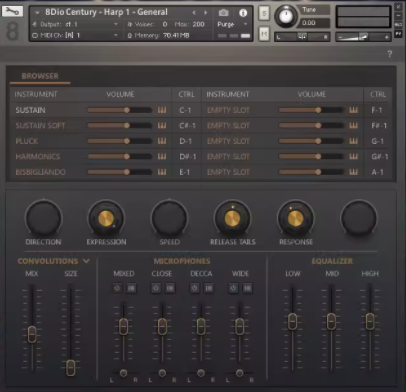Image resolution: width=406 pixels, height=392 pixels.
Task: Click keyboard icon in G#-1 empty slot row
Action: (353, 156)
